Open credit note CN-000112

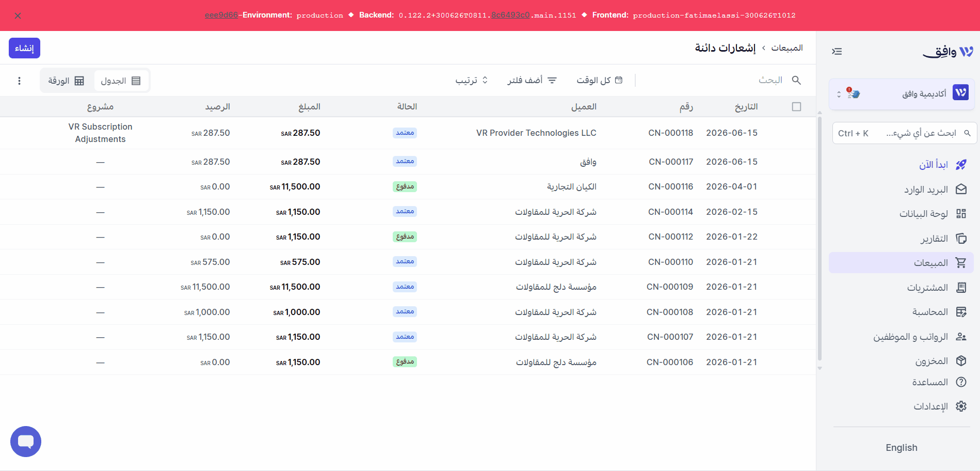point(670,237)
